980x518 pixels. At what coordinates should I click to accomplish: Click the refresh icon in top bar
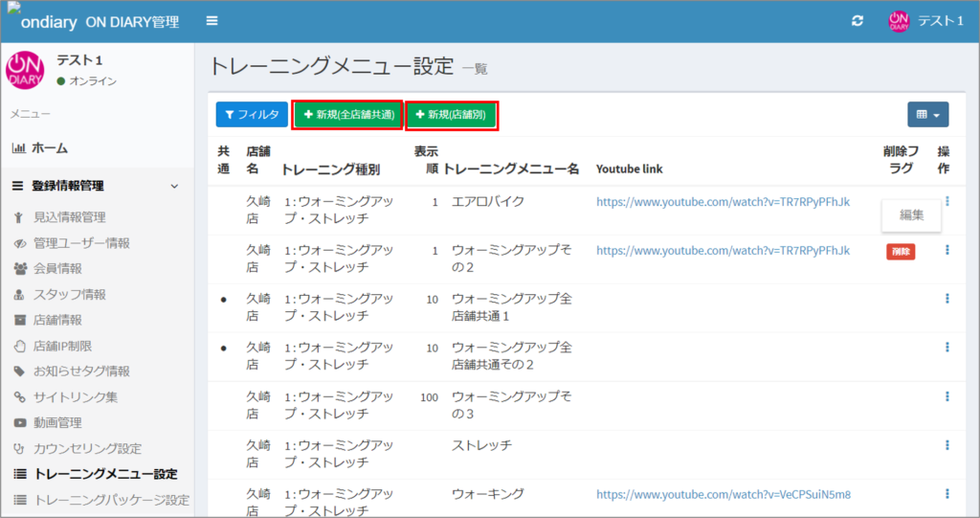click(857, 21)
